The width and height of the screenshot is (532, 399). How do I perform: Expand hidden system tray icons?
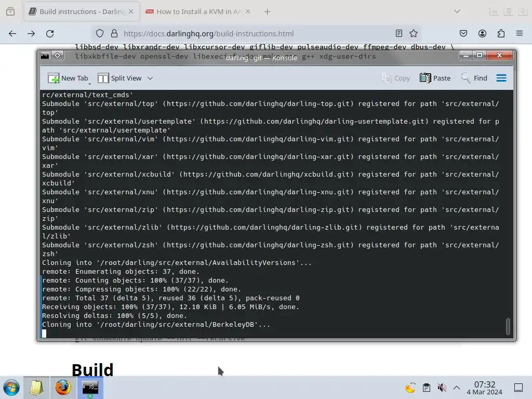(457, 388)
